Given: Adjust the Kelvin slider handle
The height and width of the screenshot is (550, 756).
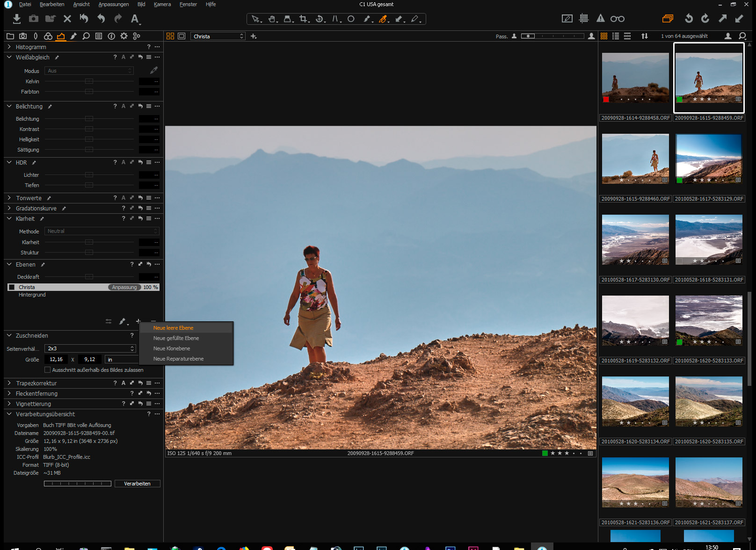Looking at the screenshot, I should 89,81.
